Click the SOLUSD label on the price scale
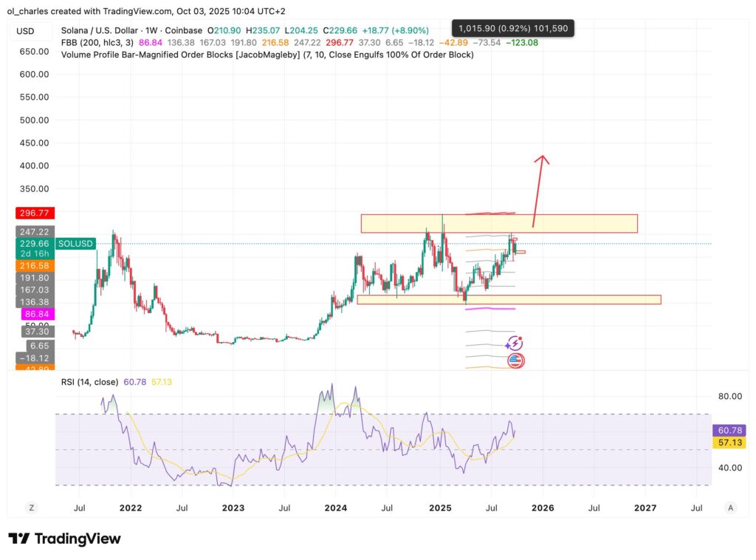 [75, 243]
